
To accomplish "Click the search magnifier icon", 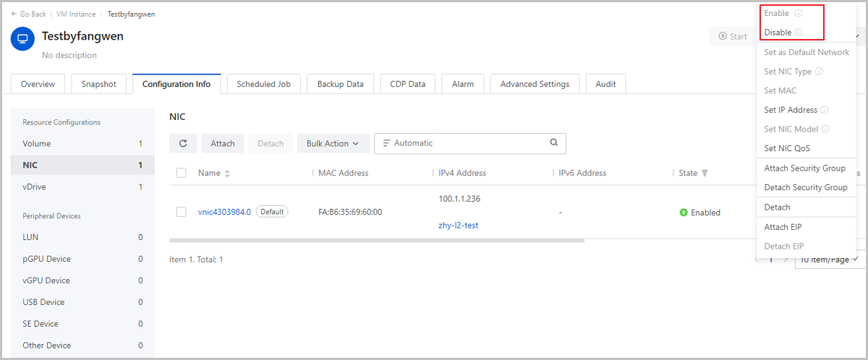I will click(x=553, y=143).
